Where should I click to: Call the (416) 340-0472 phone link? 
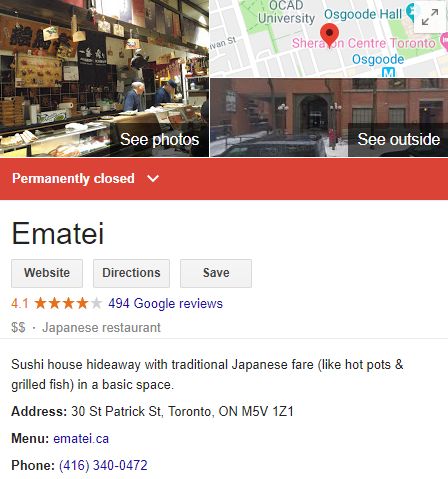coord(103,465)
